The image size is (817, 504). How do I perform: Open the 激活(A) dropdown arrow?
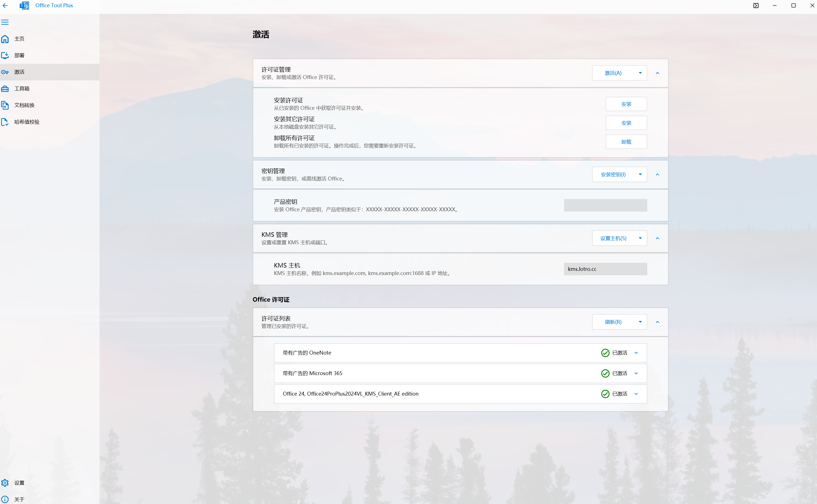coord(640,73)
